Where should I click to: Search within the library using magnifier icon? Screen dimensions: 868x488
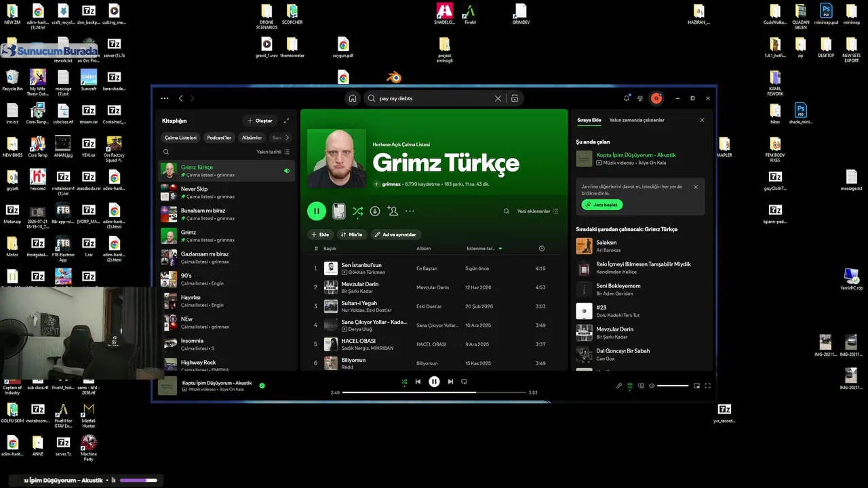[x=166, y=152]
